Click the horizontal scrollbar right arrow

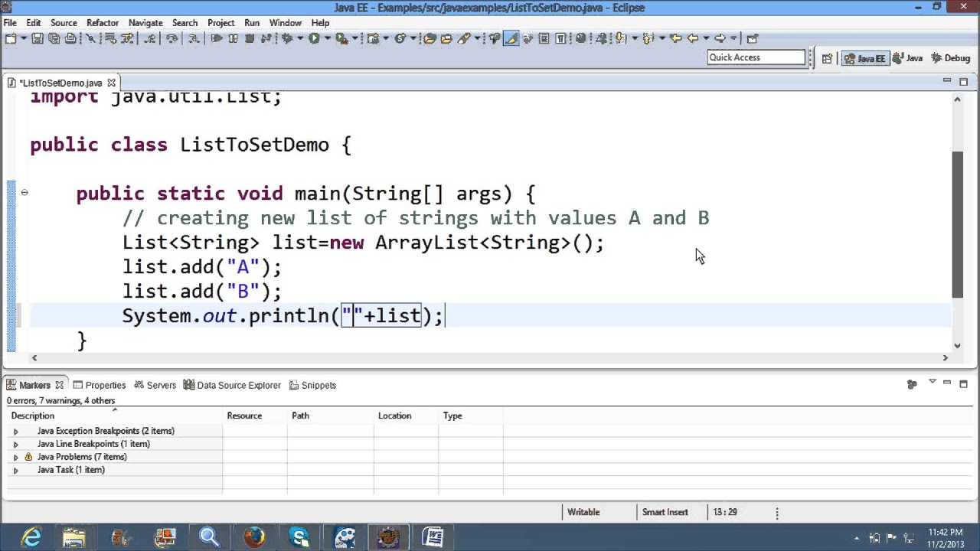[945, 357]
